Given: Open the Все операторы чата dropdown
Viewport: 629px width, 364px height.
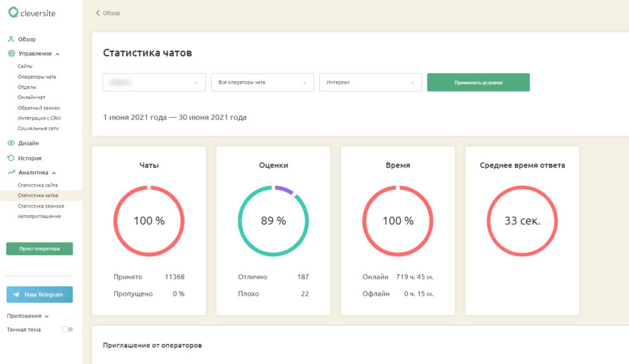Looking at the screenshot, I should point(262,82).
